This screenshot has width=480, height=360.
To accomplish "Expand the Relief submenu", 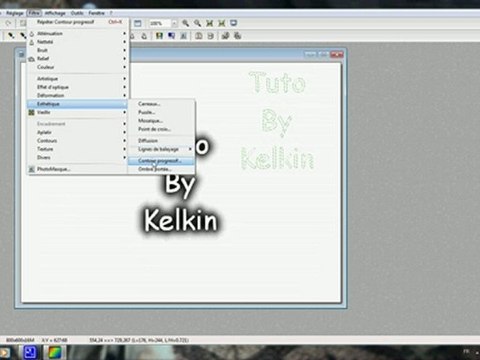I will tap(77, 59).
